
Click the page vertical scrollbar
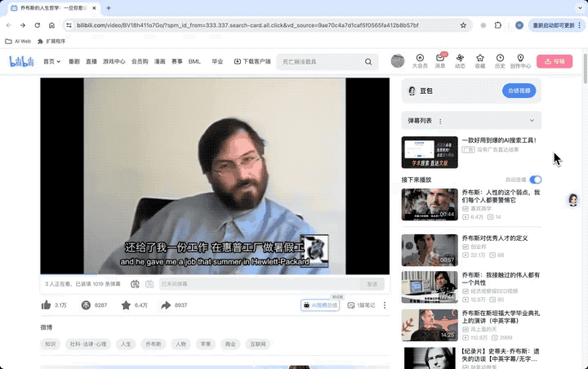(586, 69)
